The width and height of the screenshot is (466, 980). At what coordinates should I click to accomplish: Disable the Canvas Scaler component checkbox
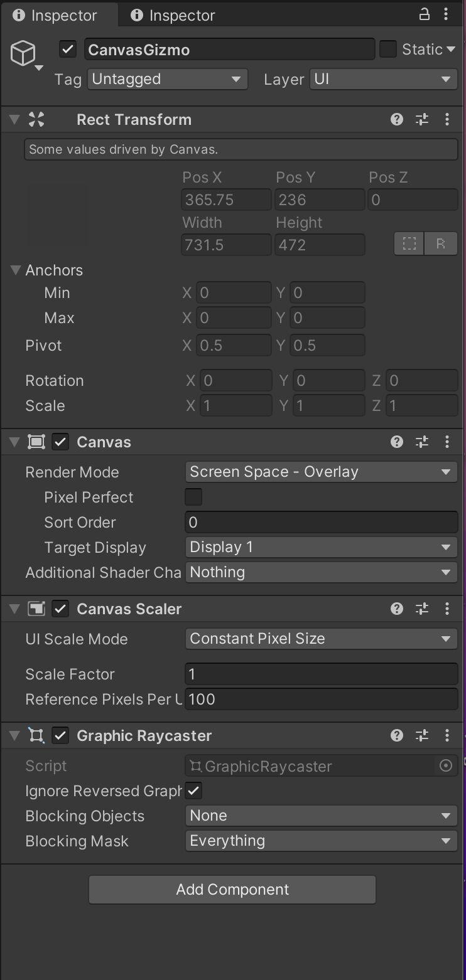(x=60, y=609)
